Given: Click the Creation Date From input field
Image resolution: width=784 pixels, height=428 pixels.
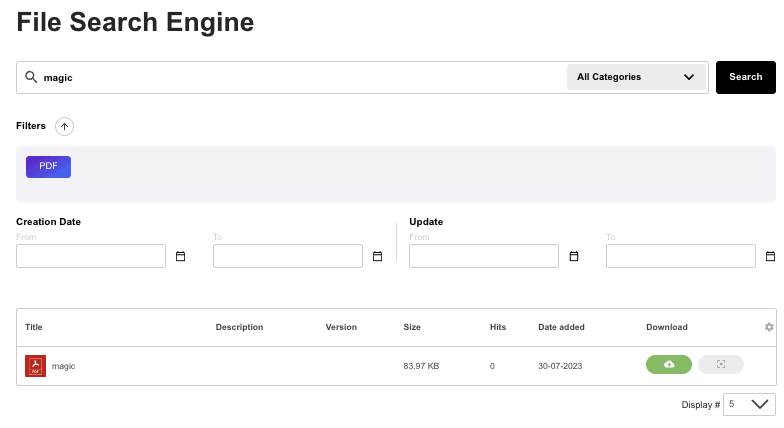Looking at the screenshot, I should coord(91,256).
